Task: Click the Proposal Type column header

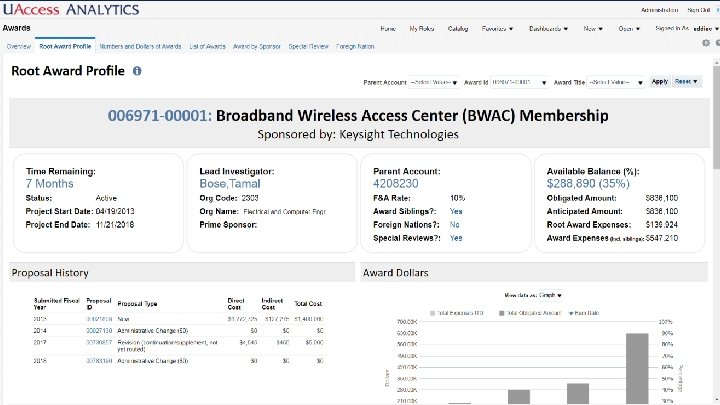Action: pos(137,304)
